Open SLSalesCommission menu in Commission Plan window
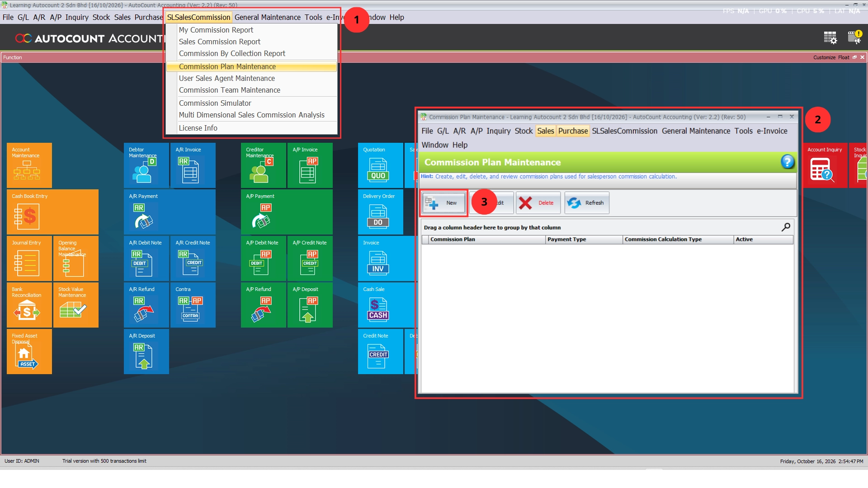The width and height of the screenshot is (868, 488). coord(624,131)
